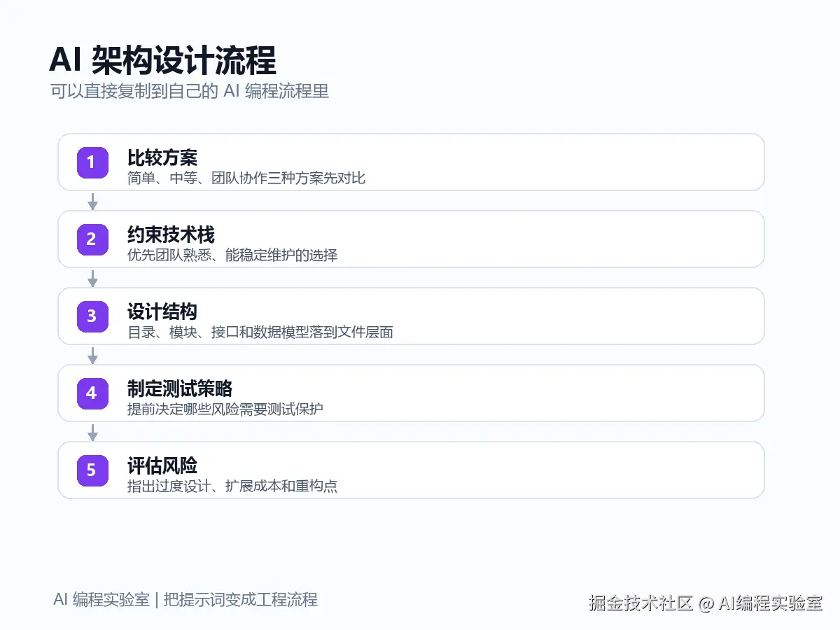Click the purple number 1 badge
The width and height of the screenshot is (840, 630).
tap(92, 162)
